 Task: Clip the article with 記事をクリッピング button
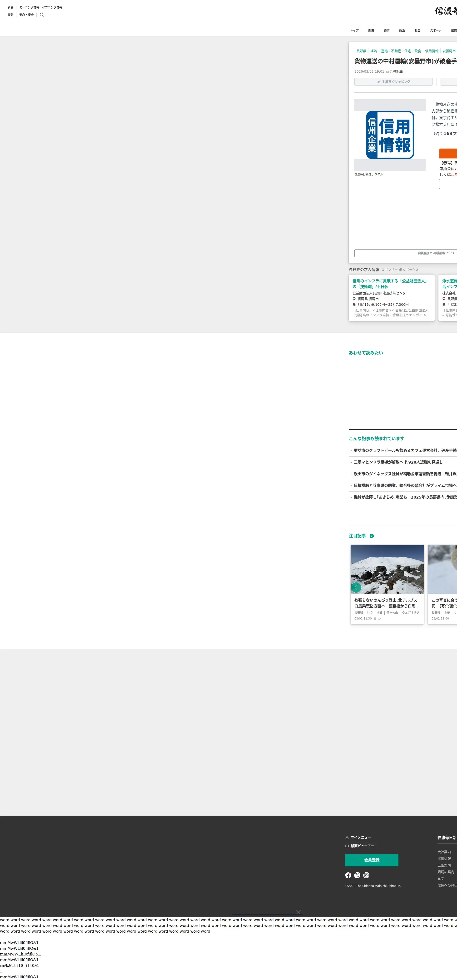(x=393, y=81)
